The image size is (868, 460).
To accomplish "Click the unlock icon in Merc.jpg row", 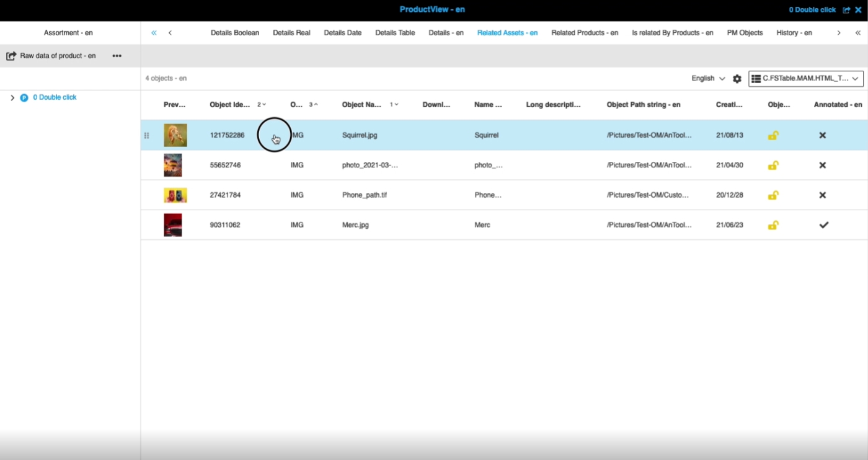I will point(773,225).
